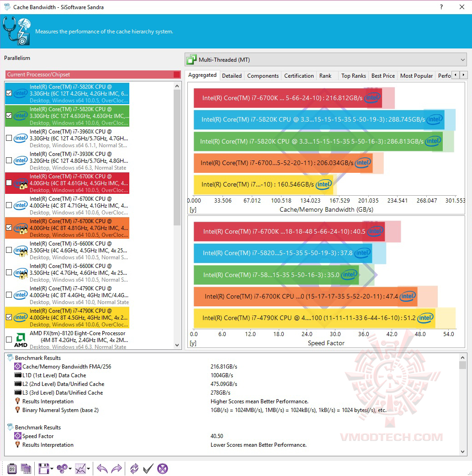
Task: Click the processor list scroll-up arrow
Action: 177,86
